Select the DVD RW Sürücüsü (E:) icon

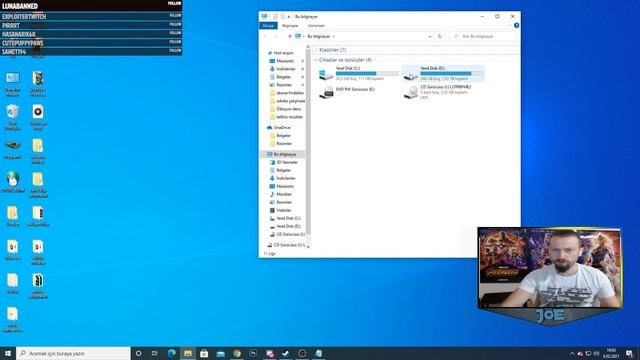point(326,93)
